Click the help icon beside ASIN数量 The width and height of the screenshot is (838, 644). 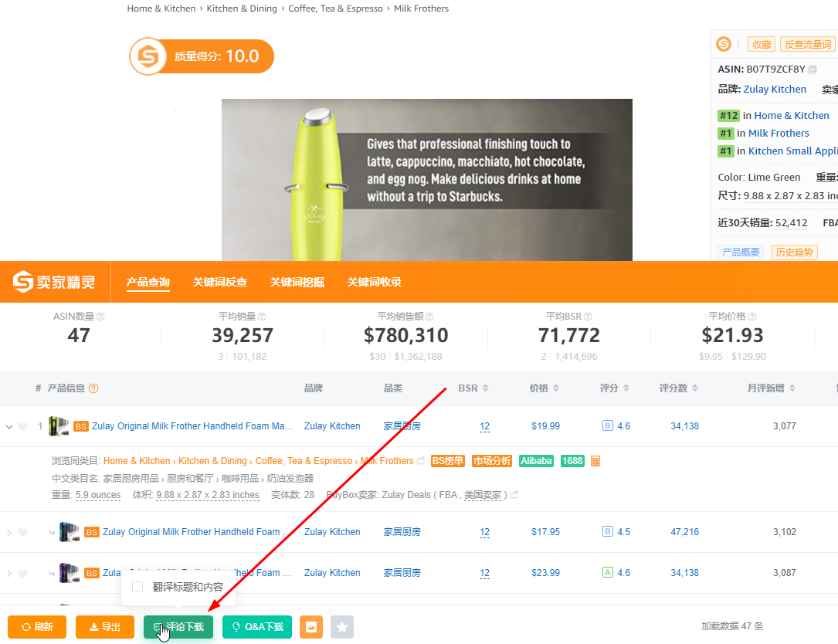tap(100, 317)
